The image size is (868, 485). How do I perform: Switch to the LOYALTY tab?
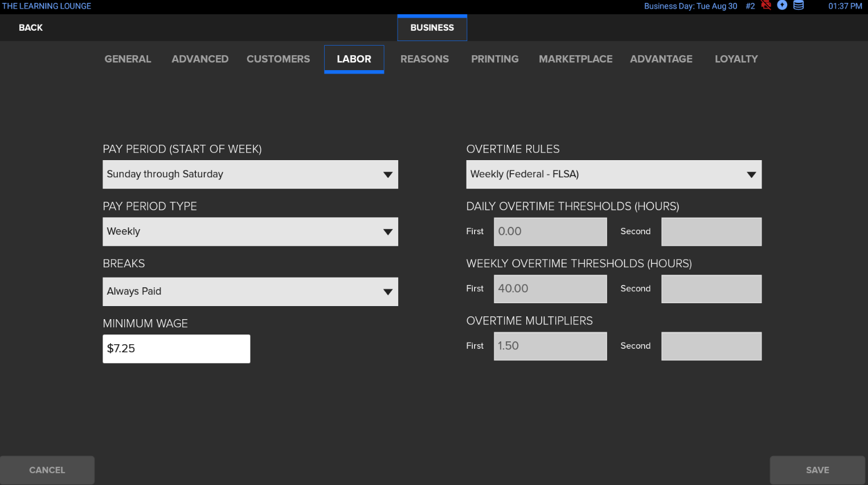736,59
